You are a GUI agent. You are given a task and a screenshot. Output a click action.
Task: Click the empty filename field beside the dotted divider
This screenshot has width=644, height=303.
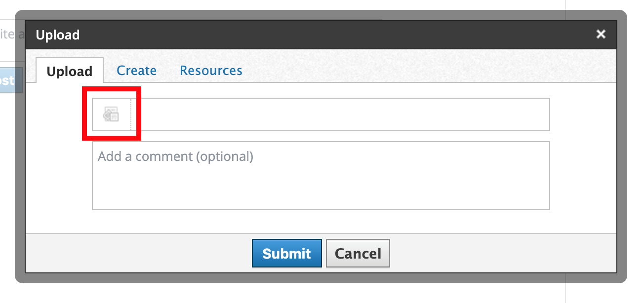[x=341, y=114]
